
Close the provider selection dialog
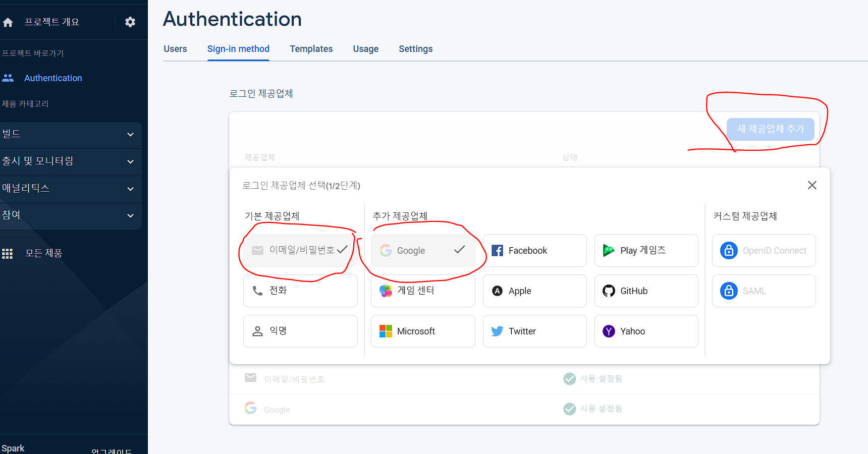click(x=812, y=185)
